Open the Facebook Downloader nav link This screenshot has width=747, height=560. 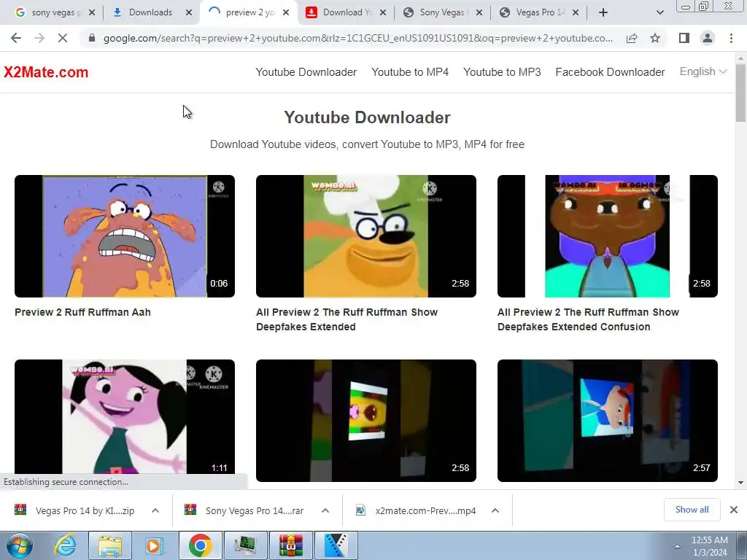click(x=610, y=72)
